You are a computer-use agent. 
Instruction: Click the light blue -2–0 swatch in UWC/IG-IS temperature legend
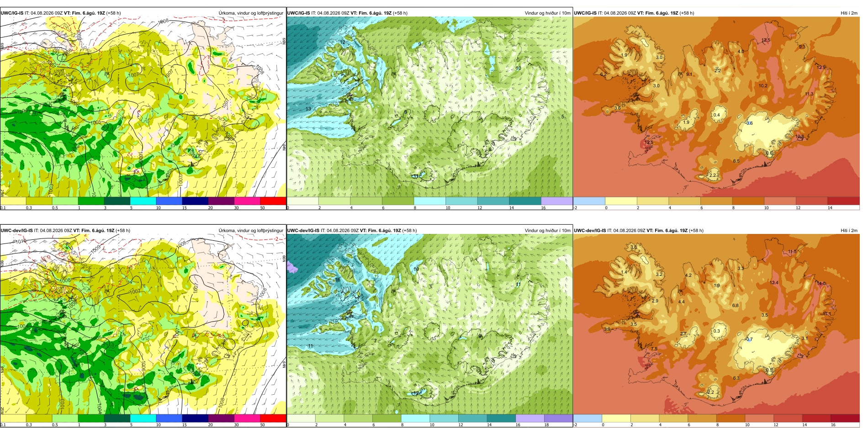pos(589,201)
